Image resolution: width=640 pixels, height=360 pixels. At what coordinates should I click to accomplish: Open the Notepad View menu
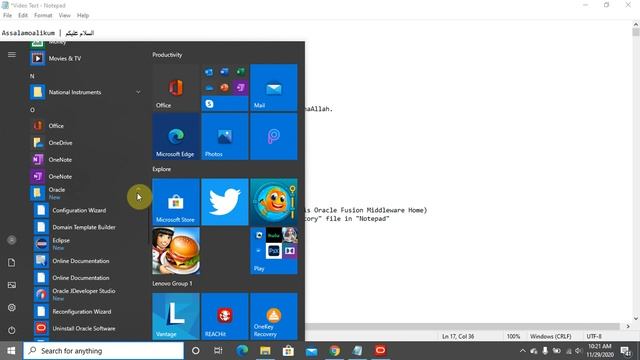click(x=64, y=16)
